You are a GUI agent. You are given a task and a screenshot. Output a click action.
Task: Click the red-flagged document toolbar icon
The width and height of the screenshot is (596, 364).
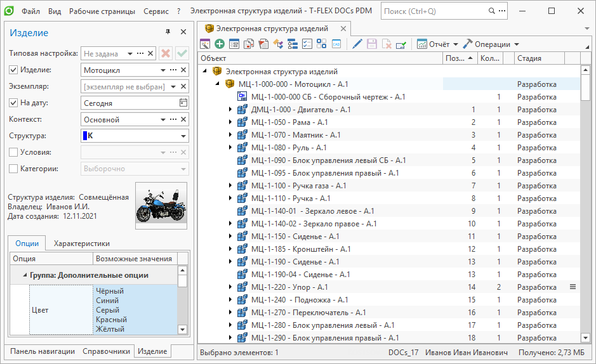coord(263,44)
